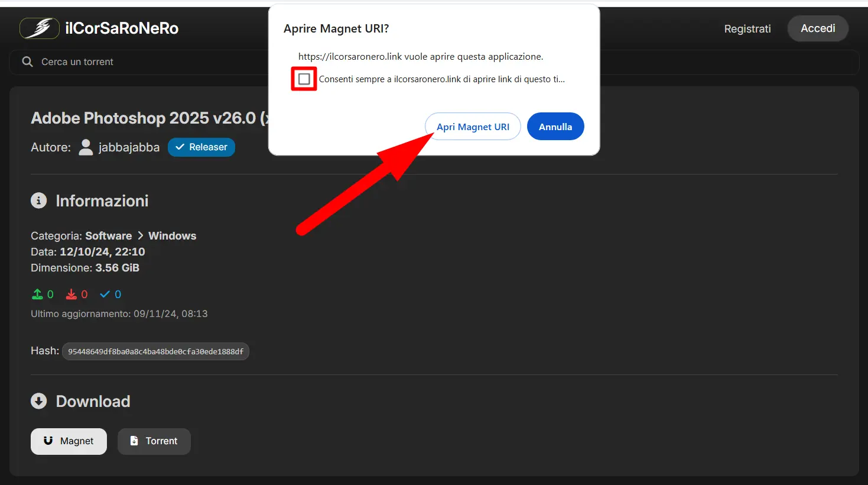
Task: Click the Informazioni section heading
Action: tap(102, 201)
